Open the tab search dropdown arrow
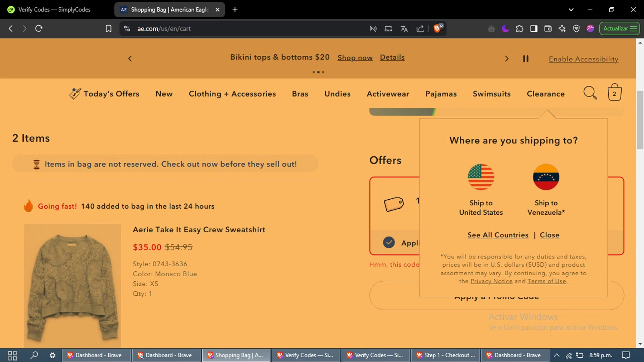Screen dimensions: 644x362 (571, 9)
